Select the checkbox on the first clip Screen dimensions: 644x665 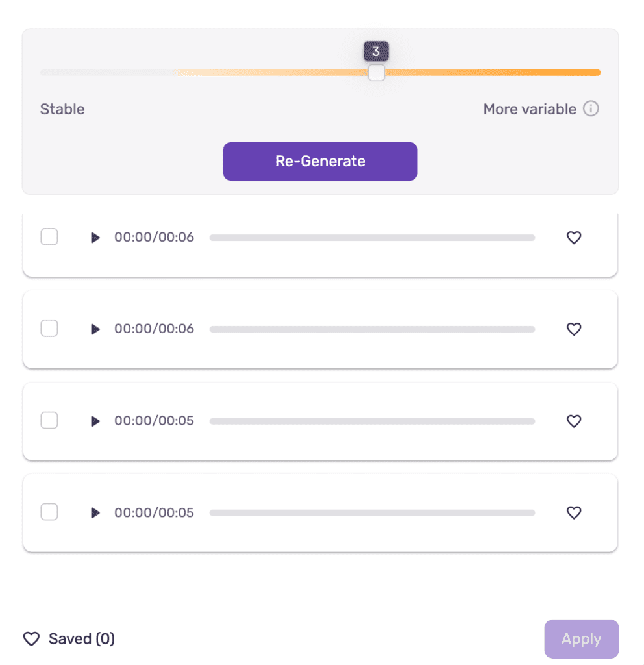[x=49, y=237]
